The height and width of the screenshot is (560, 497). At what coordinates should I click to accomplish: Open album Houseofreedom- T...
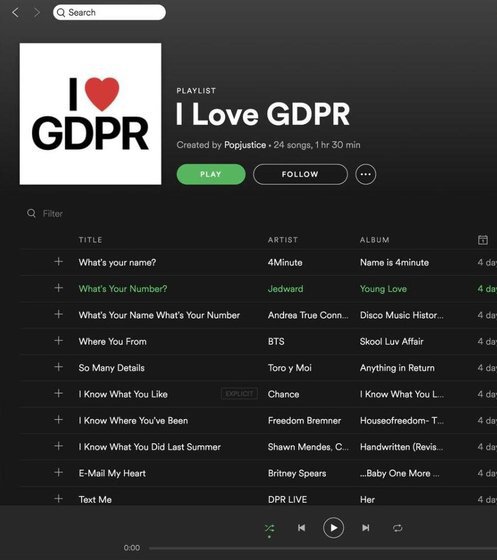pyautogui.click(x=402, y=421)
